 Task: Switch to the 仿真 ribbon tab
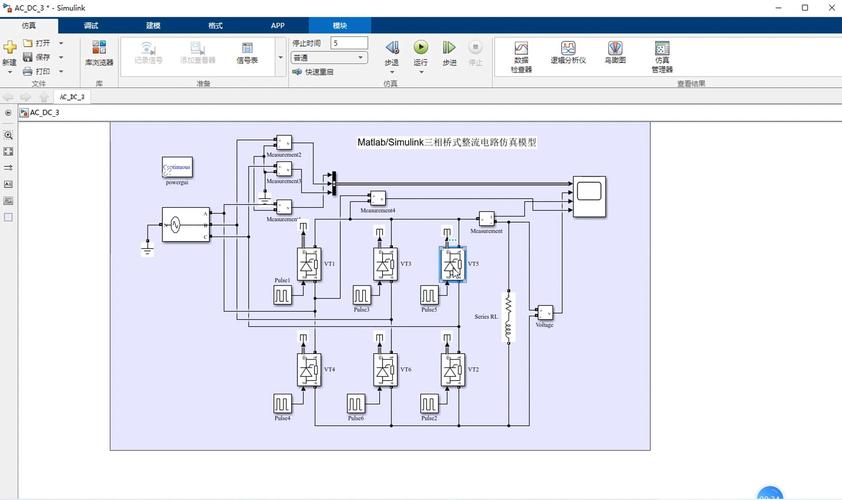click(29, 26)
